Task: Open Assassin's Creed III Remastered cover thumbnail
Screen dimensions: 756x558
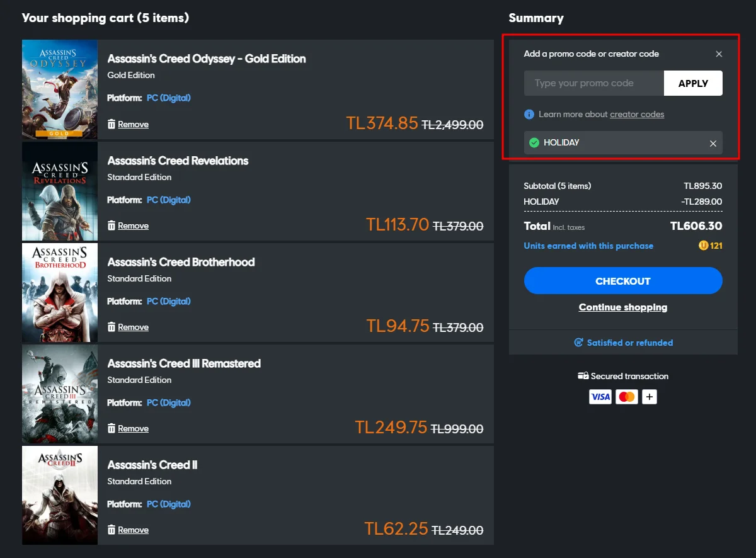Action: tap(60, 394)
